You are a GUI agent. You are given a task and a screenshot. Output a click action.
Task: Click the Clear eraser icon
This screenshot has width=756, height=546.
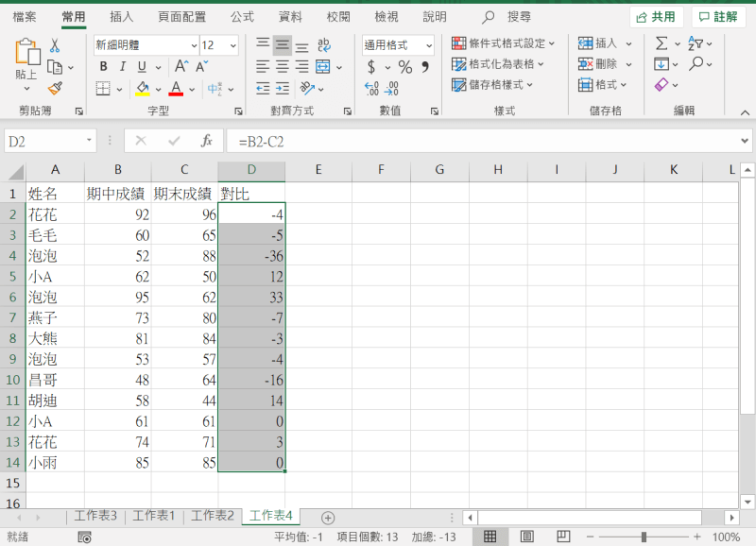661,85
